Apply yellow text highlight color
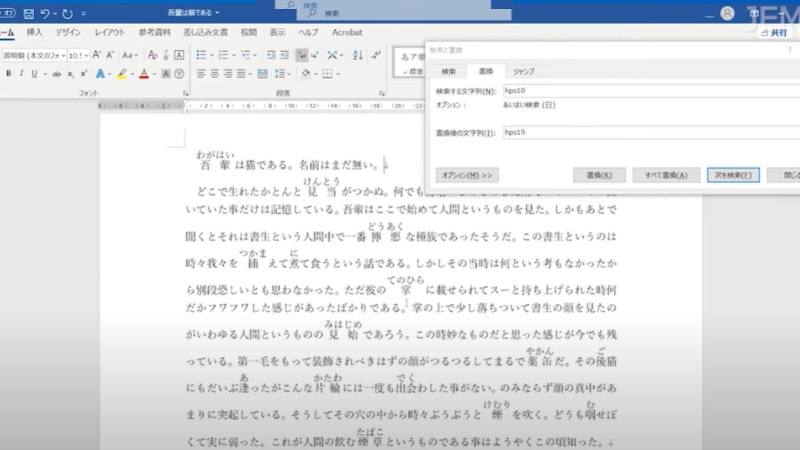Image resolution: width=800 pixels, height=450 pixels. coord(121,74)
